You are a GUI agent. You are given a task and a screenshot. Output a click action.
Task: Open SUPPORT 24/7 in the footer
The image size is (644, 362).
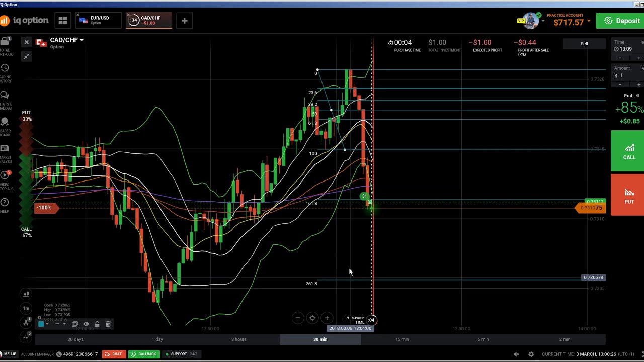(x=181, y=354)
